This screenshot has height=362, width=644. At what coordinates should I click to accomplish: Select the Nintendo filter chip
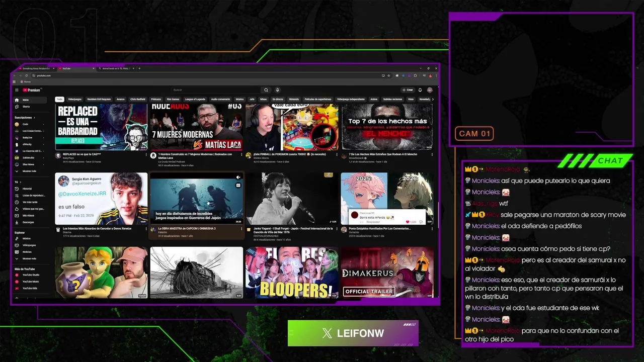coord(294,99)
